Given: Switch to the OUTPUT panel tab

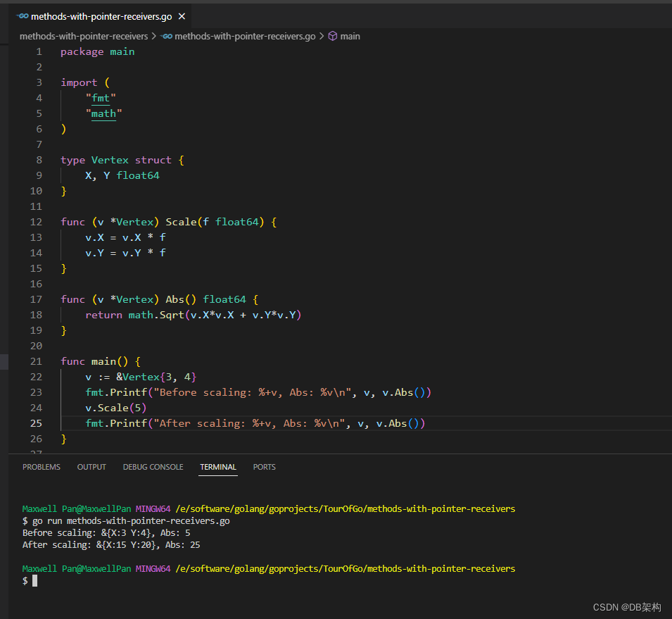Looking at the screenshot, I should point(91,467).
